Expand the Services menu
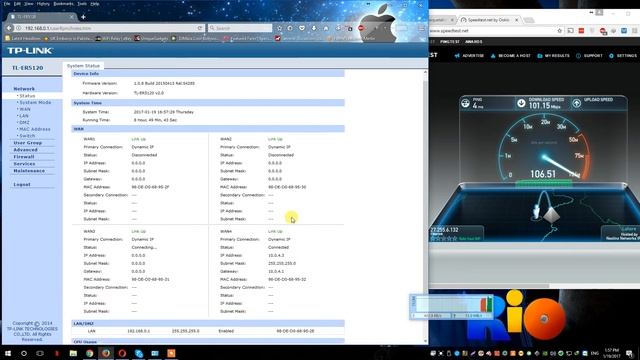Viewport: 640px width, 360px height. 24,164
